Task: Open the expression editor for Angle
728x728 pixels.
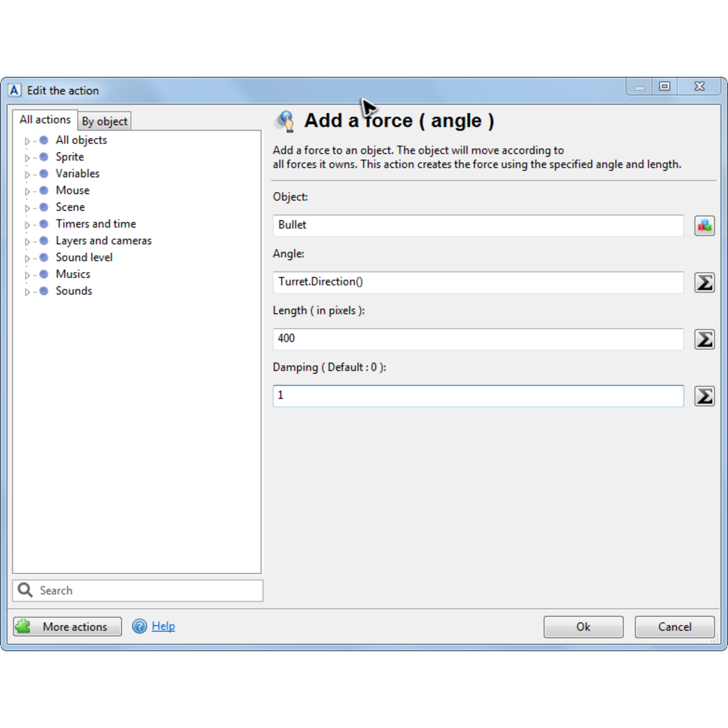Action: [x=704, y=282]
